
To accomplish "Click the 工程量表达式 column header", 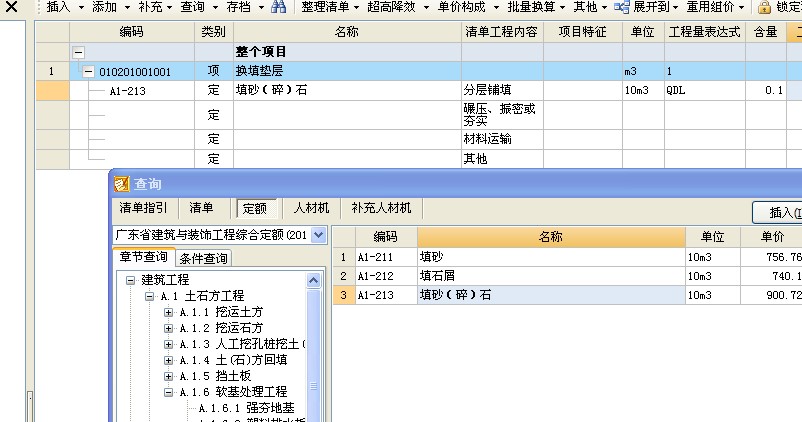I will coord(705,32).
